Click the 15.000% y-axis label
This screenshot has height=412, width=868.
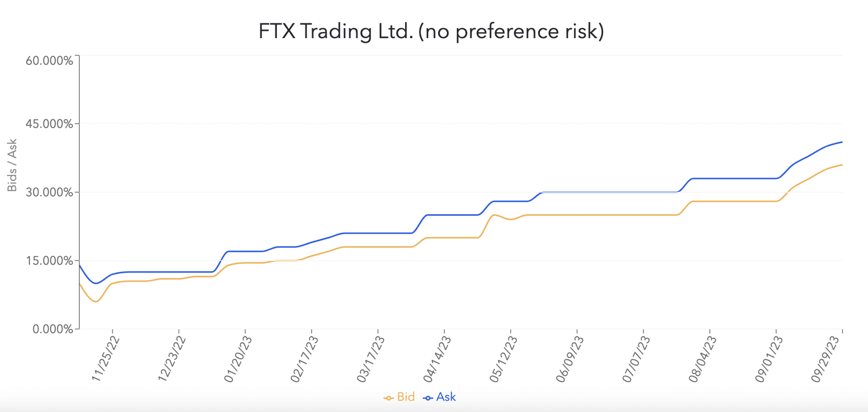coord(49,261)
